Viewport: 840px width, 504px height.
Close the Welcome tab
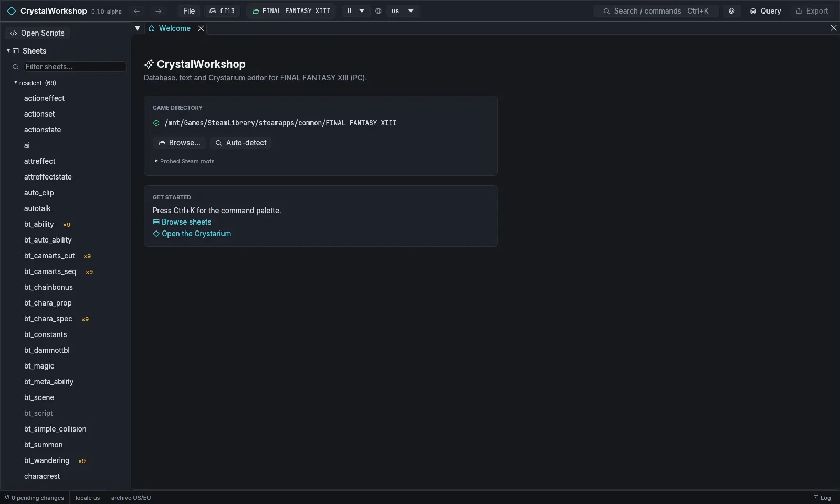click(x=201, y=28)
